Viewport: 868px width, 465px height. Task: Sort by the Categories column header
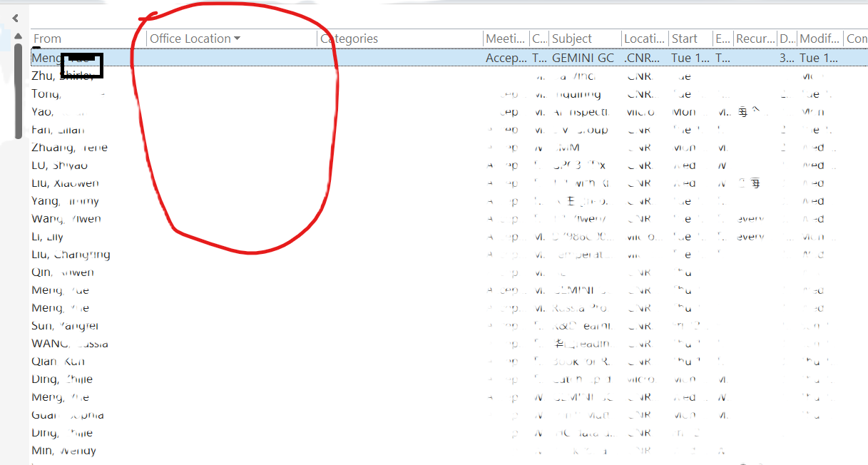pos(349,39)
